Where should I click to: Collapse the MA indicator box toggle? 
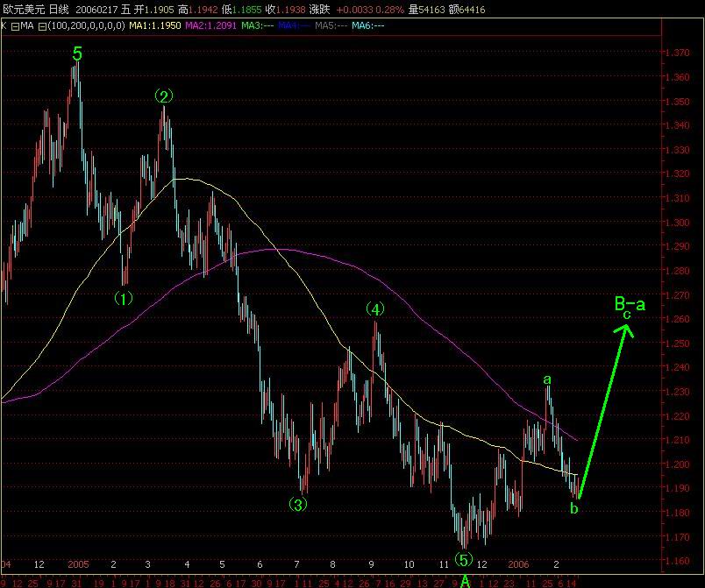[15, 26]
